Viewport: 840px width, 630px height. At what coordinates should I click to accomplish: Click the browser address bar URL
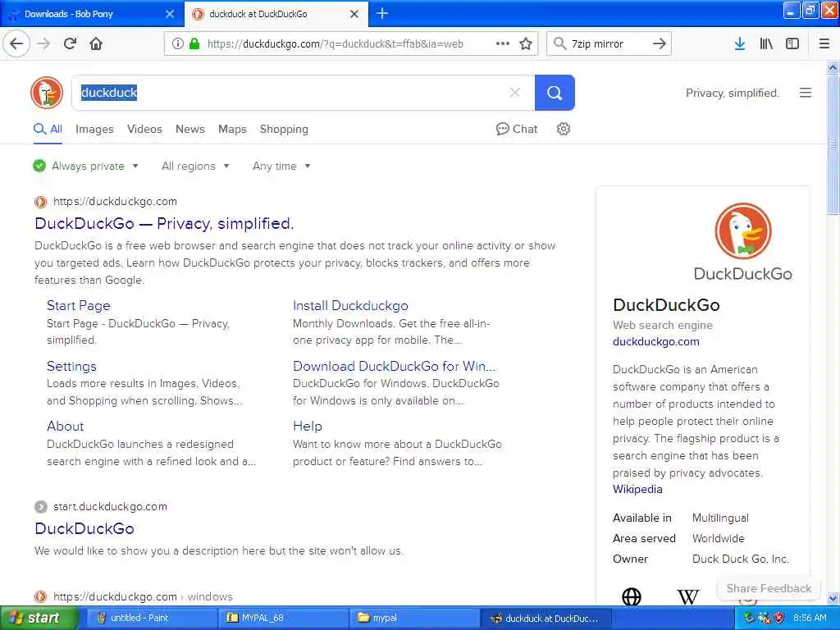tap(336, 44)
